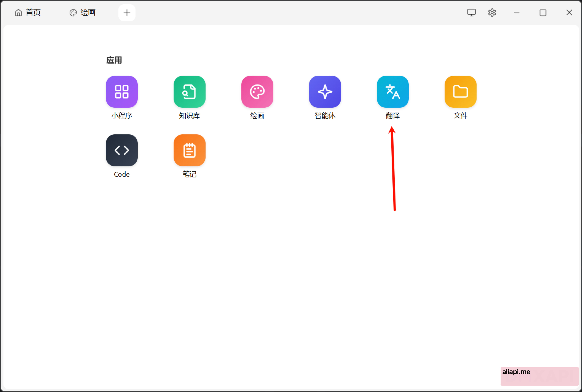Open the 翻译 translate app icon

coord(393,92)
